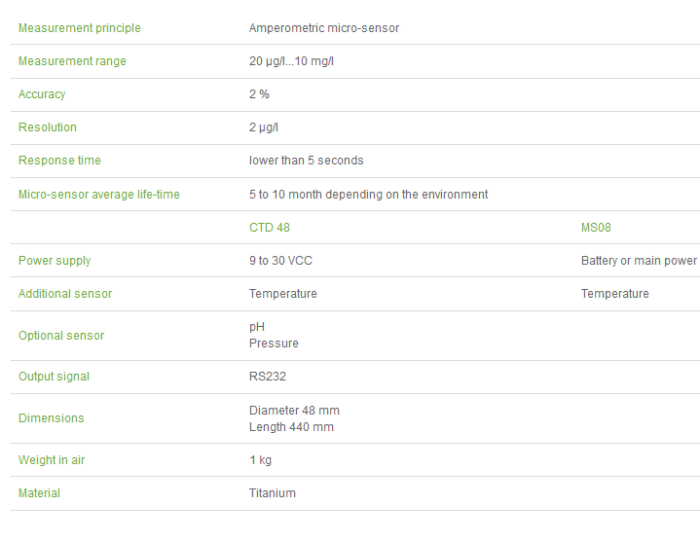Select the Response time label
This screenshot has height=542, width=700.
[59, 160]
